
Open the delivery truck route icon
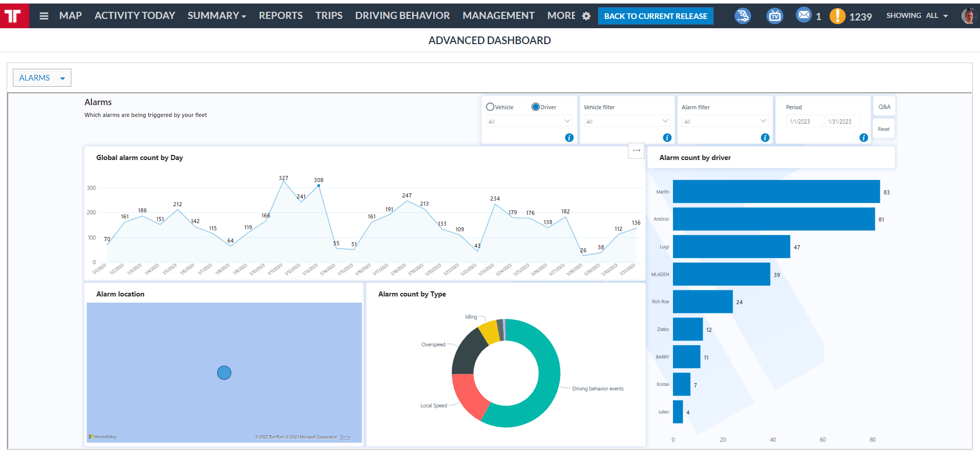coord(742,16)
